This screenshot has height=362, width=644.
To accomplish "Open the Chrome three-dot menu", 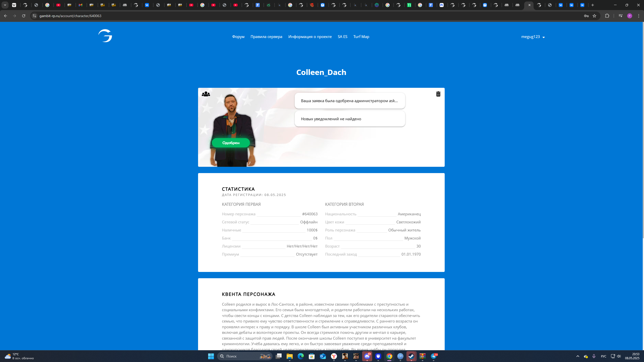I will click(x=639, y=16).
